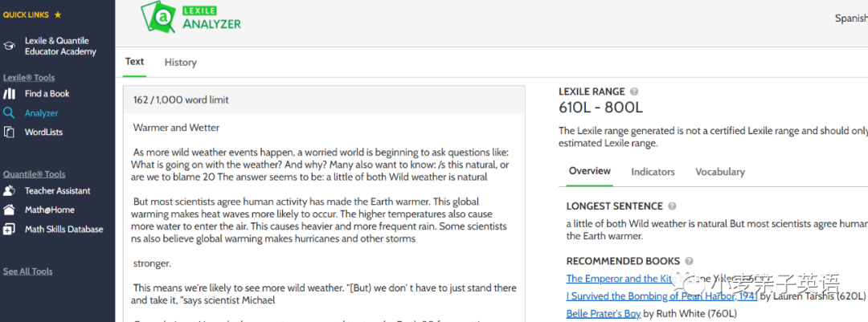Click the Lexile Analyzer logo
Image resolution: width=868 pixels, height=322 pixels.
click(190, 17)
